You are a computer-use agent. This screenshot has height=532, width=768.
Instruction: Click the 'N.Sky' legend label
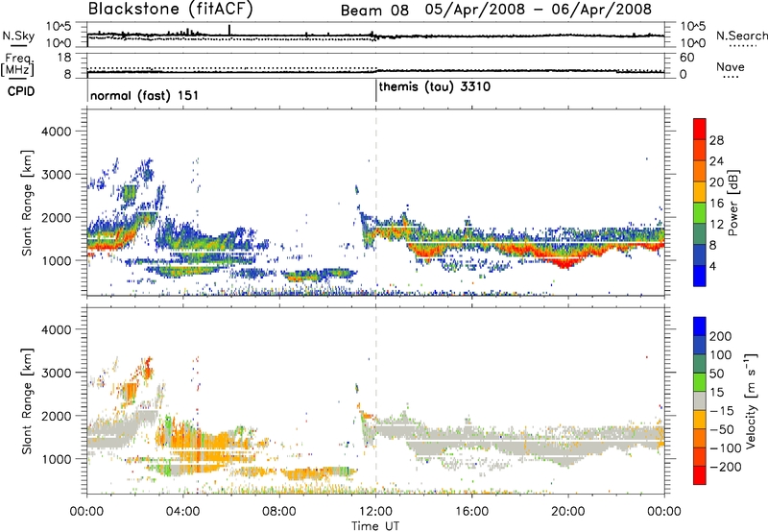click(x=18, y=36)
